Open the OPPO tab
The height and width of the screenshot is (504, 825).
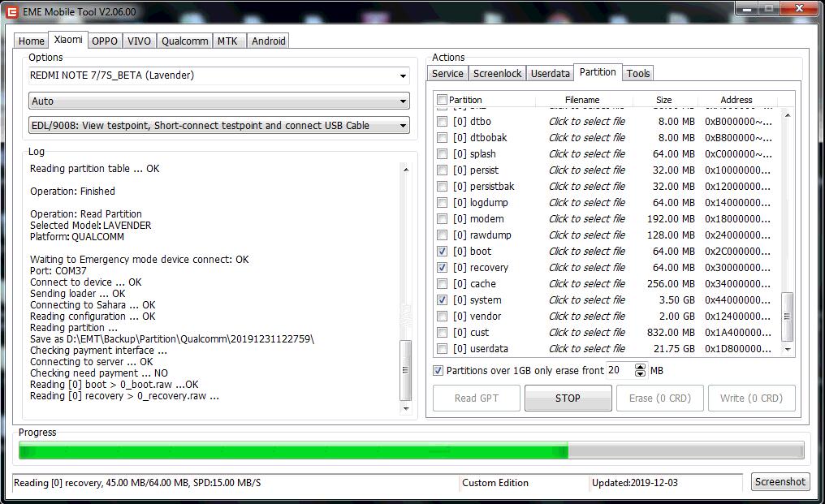tap(105, 41)
